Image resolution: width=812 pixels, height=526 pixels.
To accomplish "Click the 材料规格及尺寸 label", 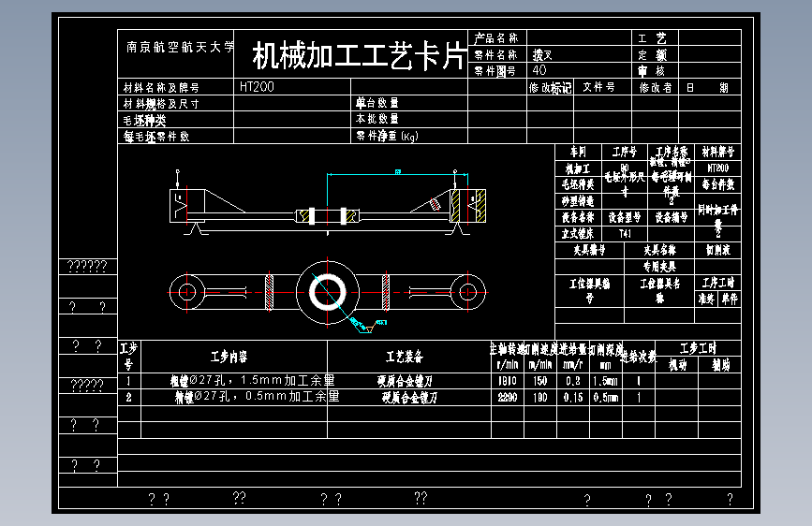I will click(x=161, y=104).
